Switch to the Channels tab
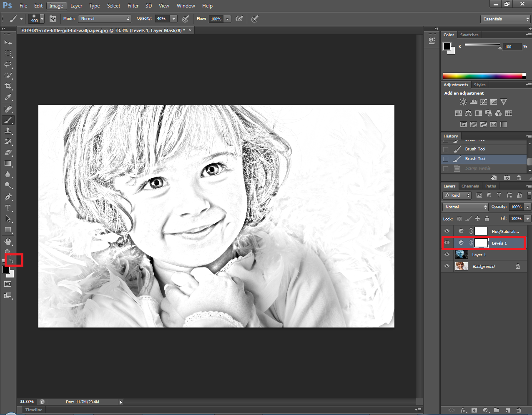Image resolution: width=532 pixels, height=415 pixels. click(x=470, y=186)
